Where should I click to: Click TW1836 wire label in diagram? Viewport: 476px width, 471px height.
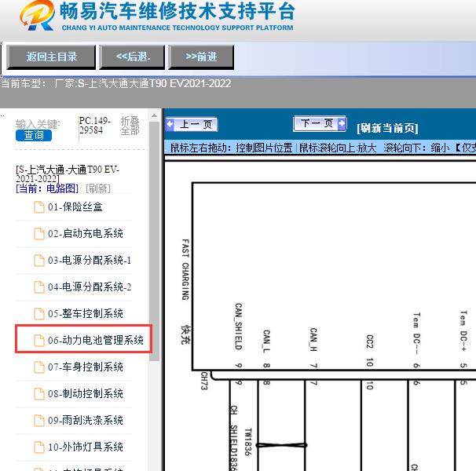point(248,442)
